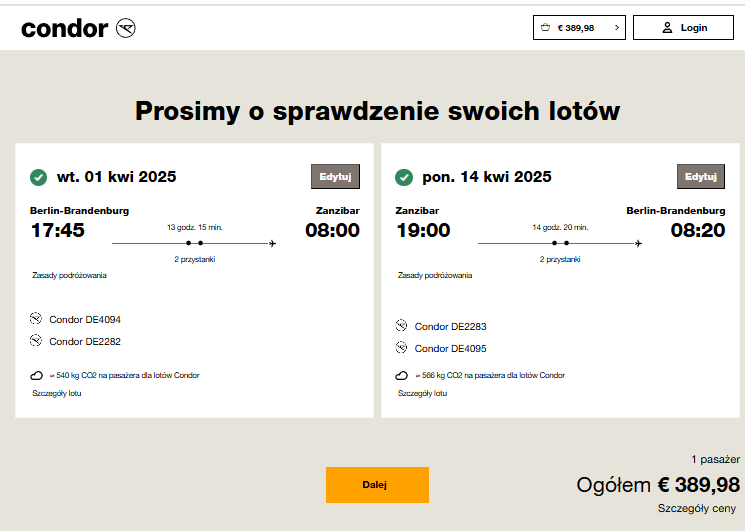
Task: Select the Condor DE2283 flight text
Action: click(450, 327)
